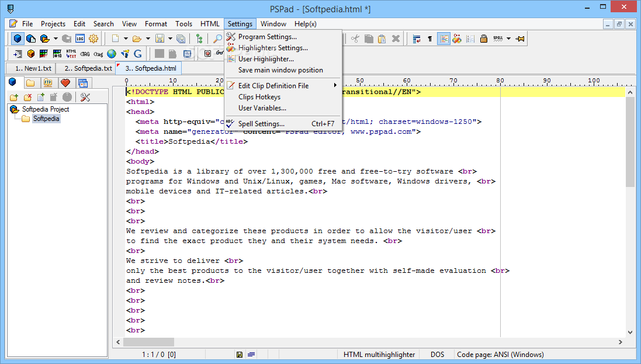Toggle the read-only padlock icon

(x=484, y=39)
